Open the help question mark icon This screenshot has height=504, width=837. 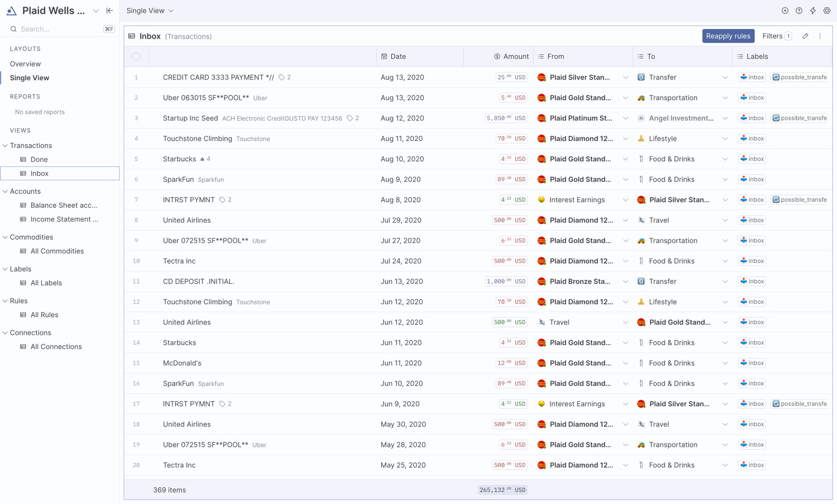pos(799,10)
